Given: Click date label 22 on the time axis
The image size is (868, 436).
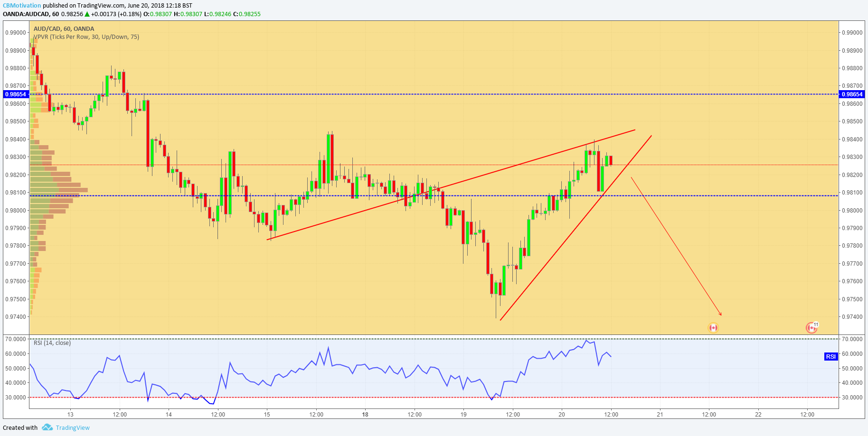Looking at the screenshot, I should 758,415.
